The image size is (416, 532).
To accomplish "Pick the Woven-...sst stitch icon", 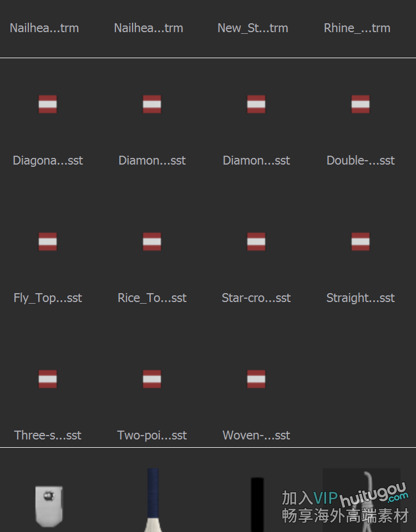I will point(256,379).
